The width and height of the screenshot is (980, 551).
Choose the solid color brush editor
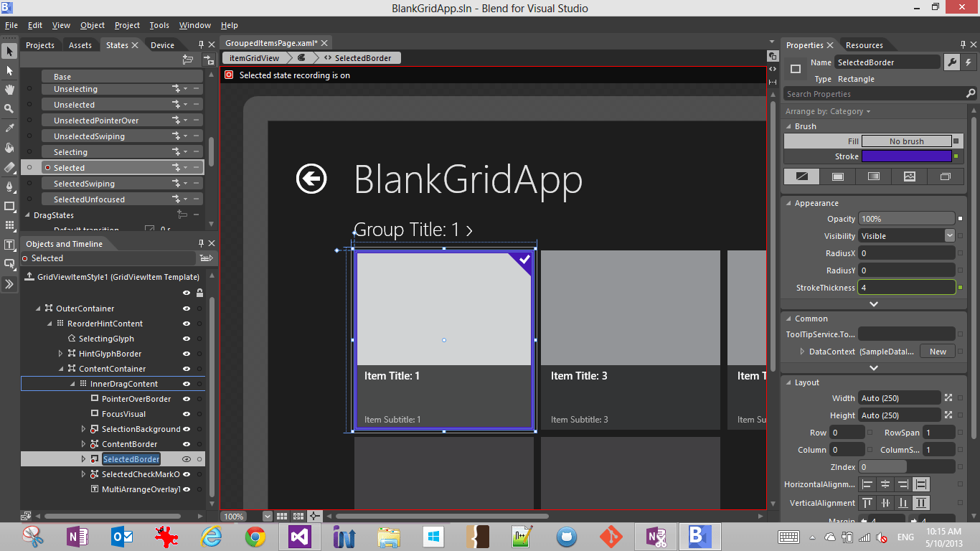838,176
